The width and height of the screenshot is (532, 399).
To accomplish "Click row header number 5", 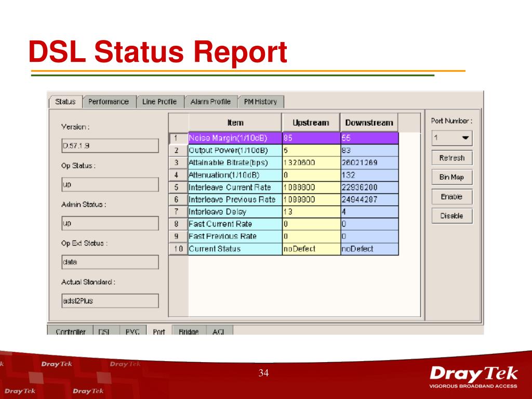I will (178, 187).
